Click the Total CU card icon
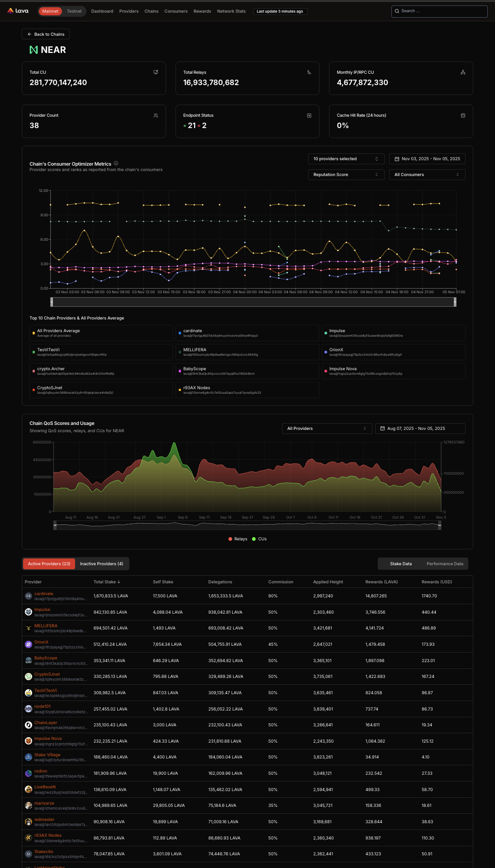Viewport: 495px width, 868px height. [x=156, y=72]
